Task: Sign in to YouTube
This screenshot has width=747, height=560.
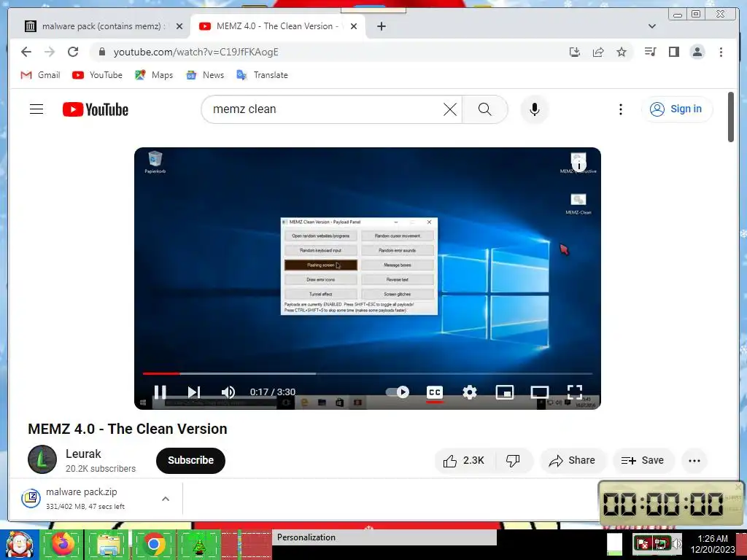Action: (x=677, y=109)
